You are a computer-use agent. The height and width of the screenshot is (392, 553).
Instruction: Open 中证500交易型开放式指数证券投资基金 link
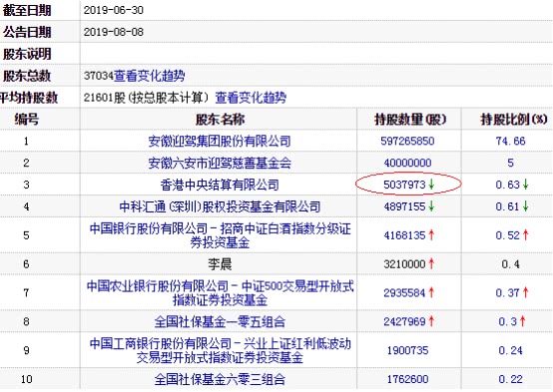[220, 293]
